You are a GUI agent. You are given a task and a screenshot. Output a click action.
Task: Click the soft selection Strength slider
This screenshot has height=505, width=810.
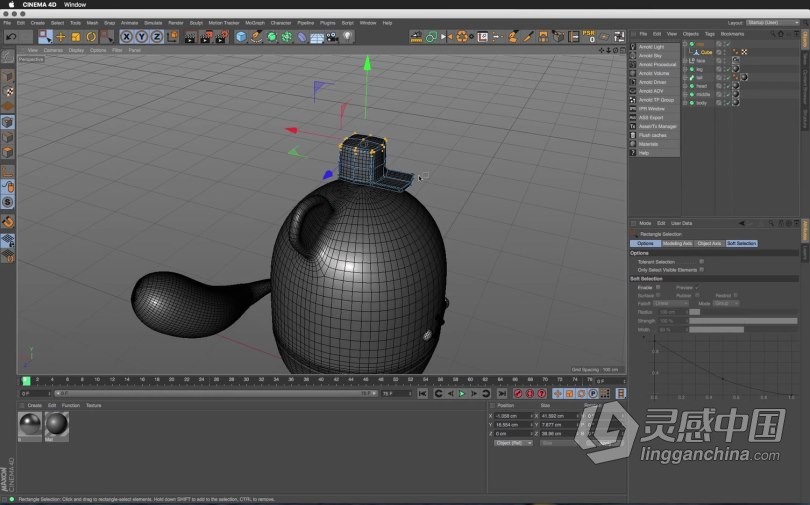[x=744, y=321]
